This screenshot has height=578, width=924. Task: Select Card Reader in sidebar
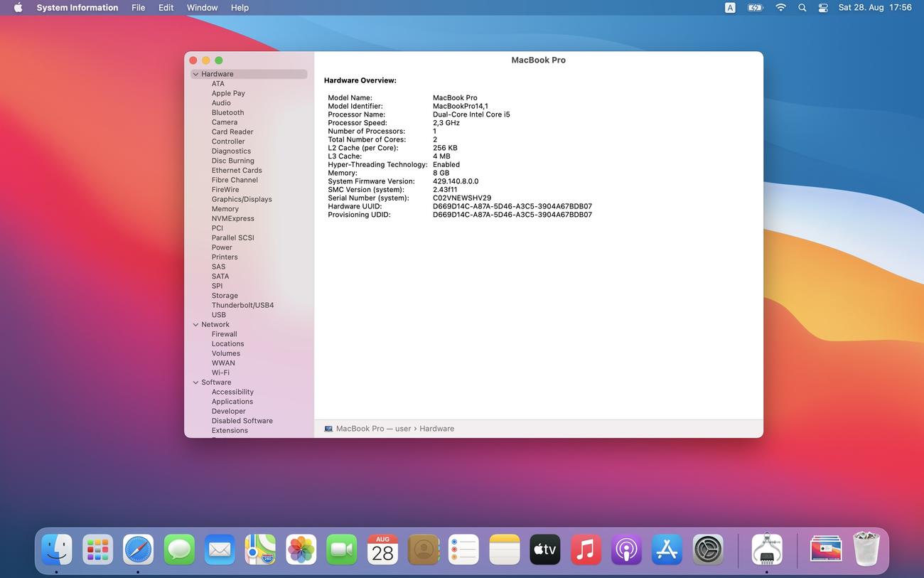click(x=232, y=132)
